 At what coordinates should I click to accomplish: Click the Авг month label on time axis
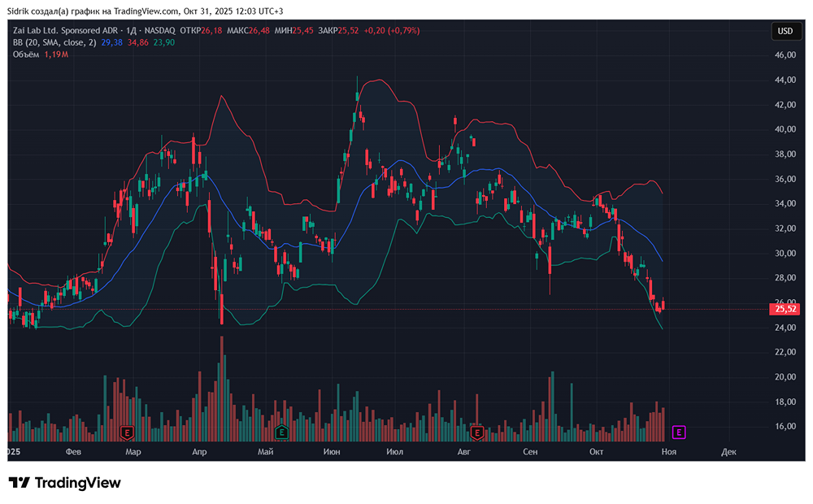pyautogui.click(x=464, y=452)
